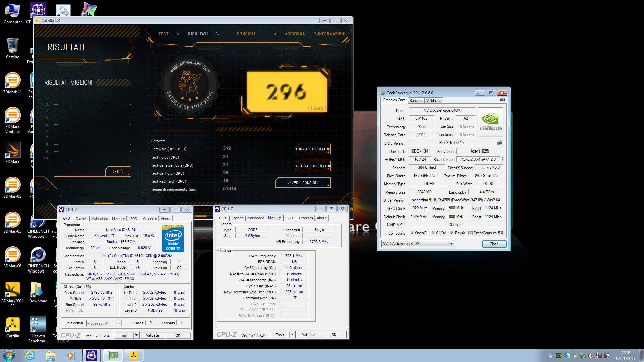Open the Windows Start menu

tap(9, 355)
